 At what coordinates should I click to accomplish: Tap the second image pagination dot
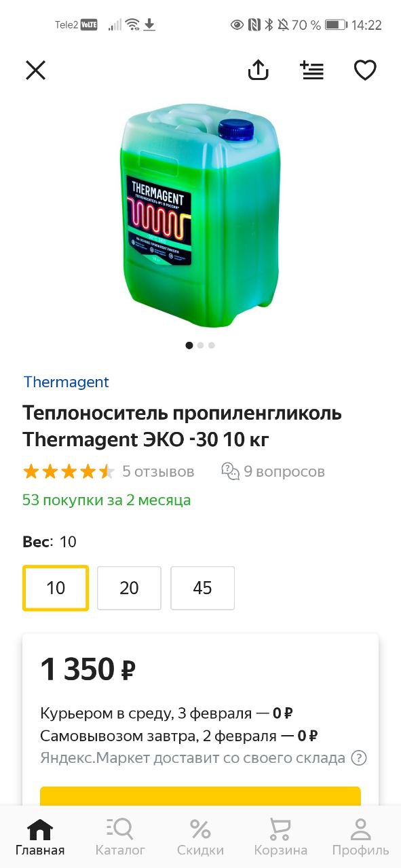(x=200, y=345)
